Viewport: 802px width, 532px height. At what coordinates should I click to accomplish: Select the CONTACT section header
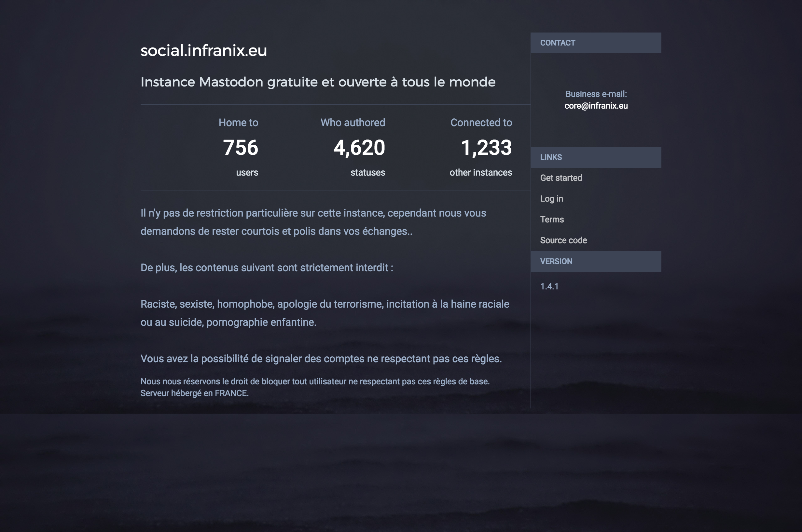(x=596, y=43)
